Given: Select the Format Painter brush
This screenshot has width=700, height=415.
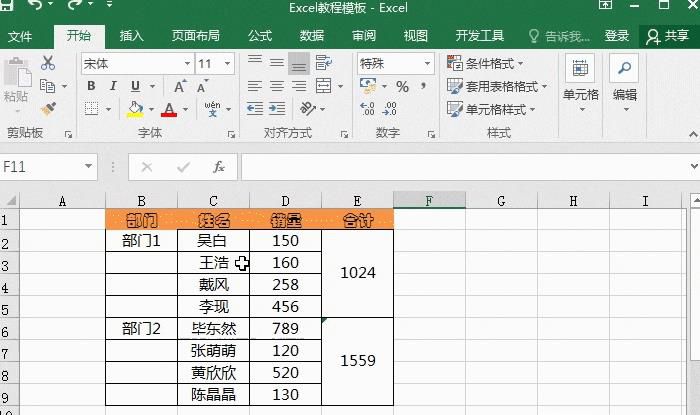Looking at the screenshot, I should coord(48,108).
